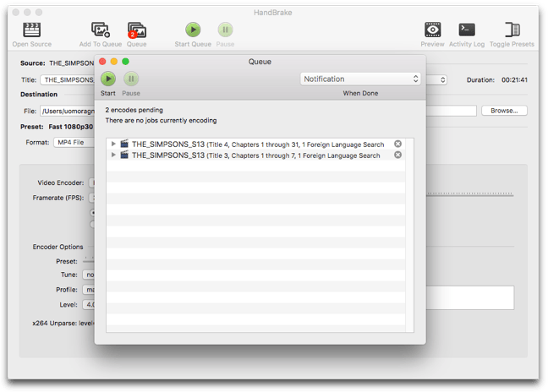Click the queue list vertical scrollbar
This screenshot has width=548, height=392.
pyautogui.click(x=409, y=235)
